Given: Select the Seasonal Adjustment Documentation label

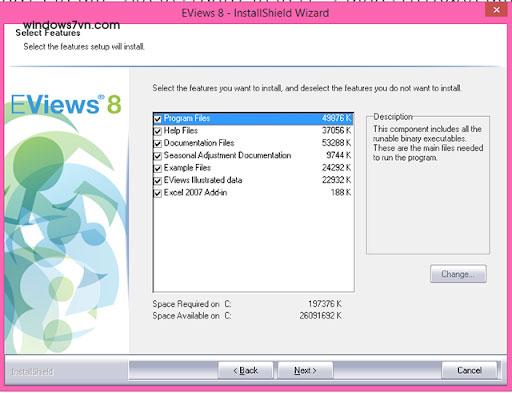Looking at the screenshot, I should tap(227, 155).
